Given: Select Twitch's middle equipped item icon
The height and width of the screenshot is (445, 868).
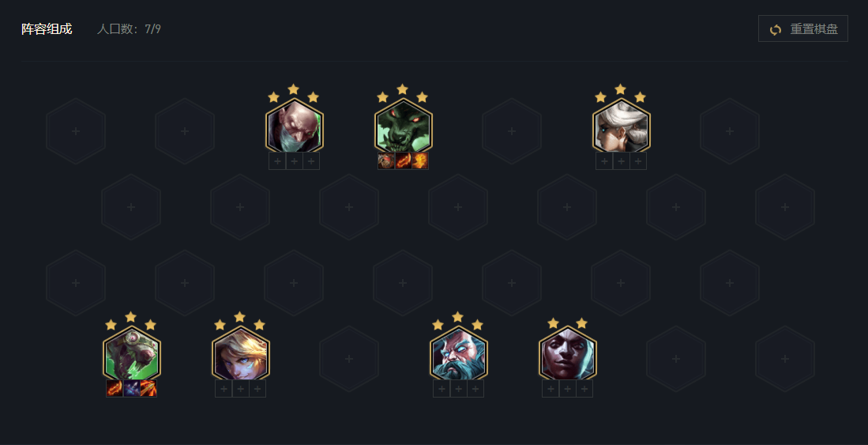Looking at the screenshot, I should pyautogui.click(x=131, y=388).
